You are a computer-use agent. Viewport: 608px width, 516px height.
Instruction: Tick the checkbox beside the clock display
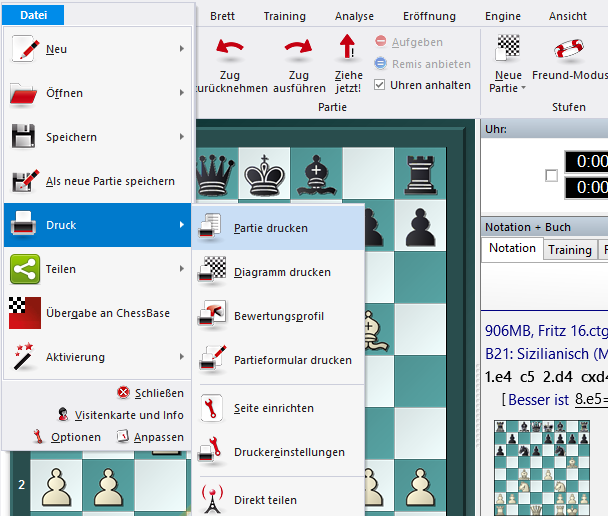point(551,176)
